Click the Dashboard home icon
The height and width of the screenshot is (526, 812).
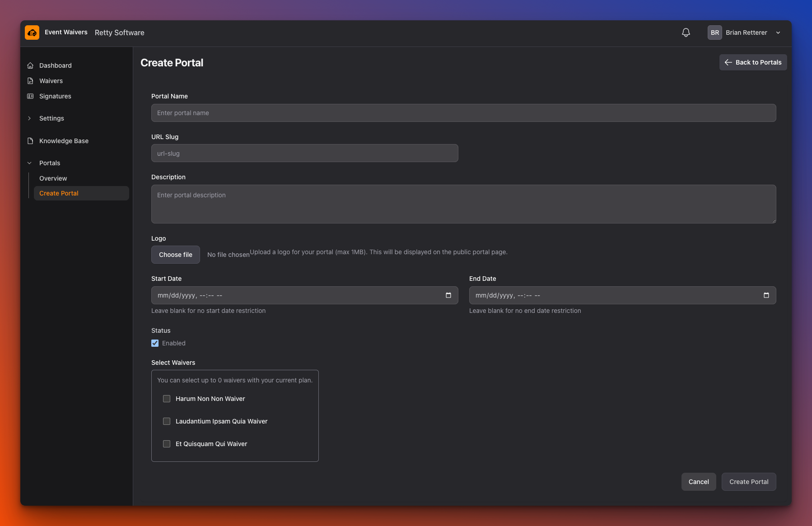tap(30, 65)
